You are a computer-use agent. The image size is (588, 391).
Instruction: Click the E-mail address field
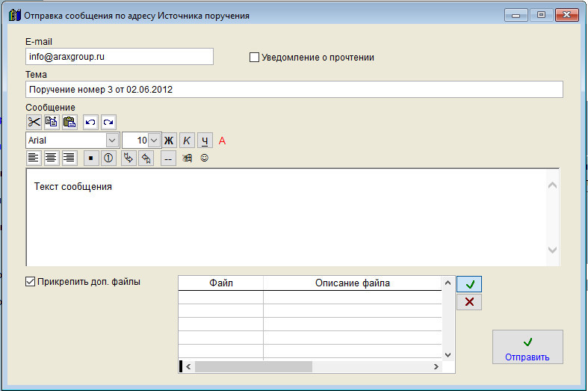[x=120, y=56]
